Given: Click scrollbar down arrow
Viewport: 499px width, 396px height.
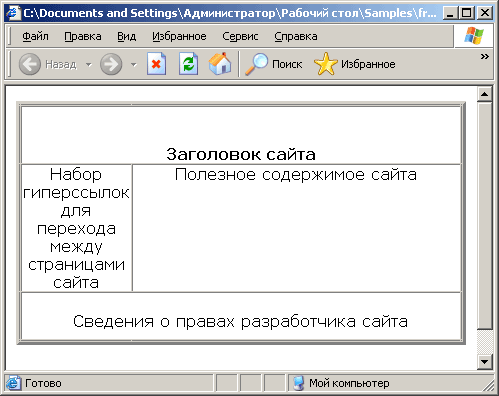Looking at the screenshot, I should click(485, 361).
